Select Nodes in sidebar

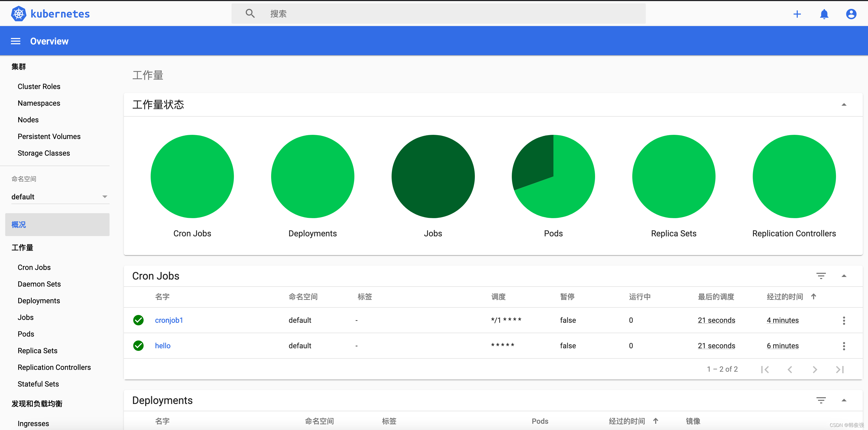coord(28,120)
